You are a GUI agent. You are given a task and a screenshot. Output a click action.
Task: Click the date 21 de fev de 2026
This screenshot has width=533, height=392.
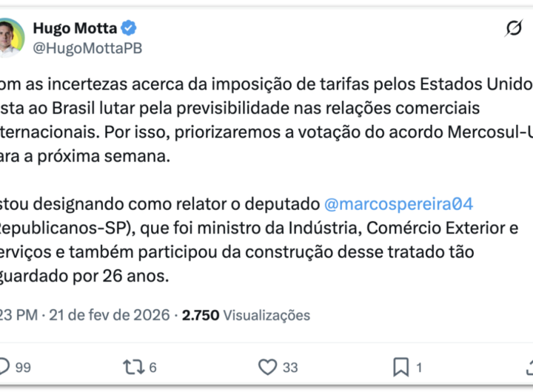(x=110, y=315)
